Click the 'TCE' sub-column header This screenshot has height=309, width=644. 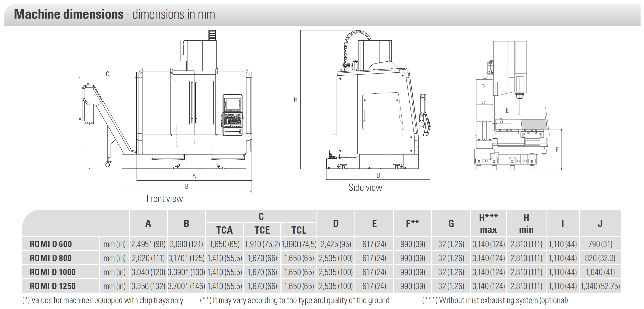point(262,230)
